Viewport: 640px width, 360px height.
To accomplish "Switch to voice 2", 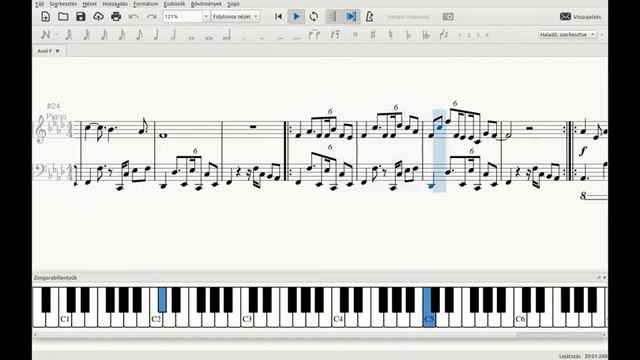I will point(469,35).
